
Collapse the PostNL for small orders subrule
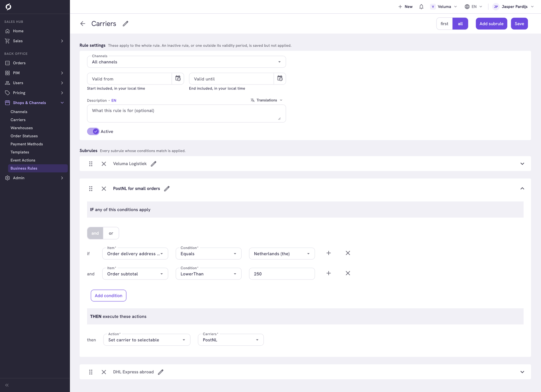tap(522, 189)
